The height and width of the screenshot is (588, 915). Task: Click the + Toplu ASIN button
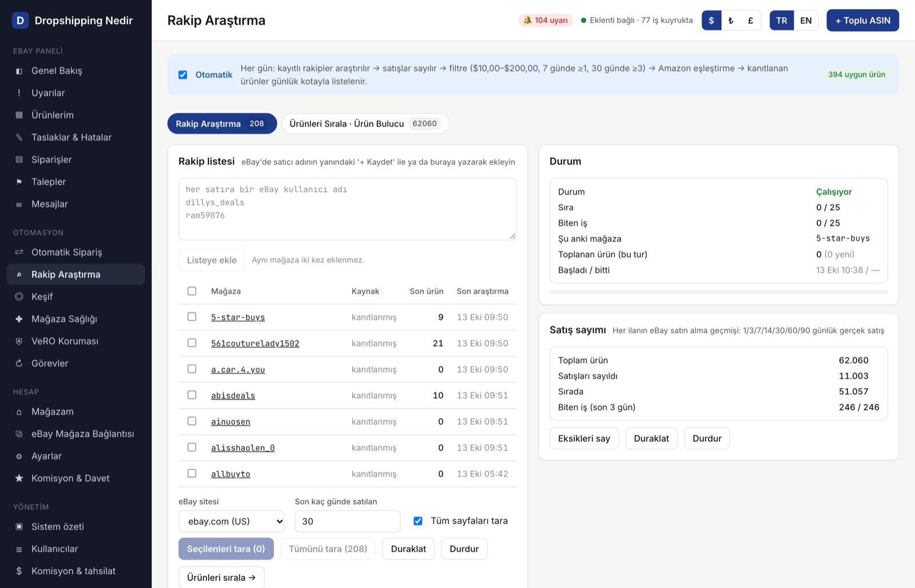tap(862, 21)
